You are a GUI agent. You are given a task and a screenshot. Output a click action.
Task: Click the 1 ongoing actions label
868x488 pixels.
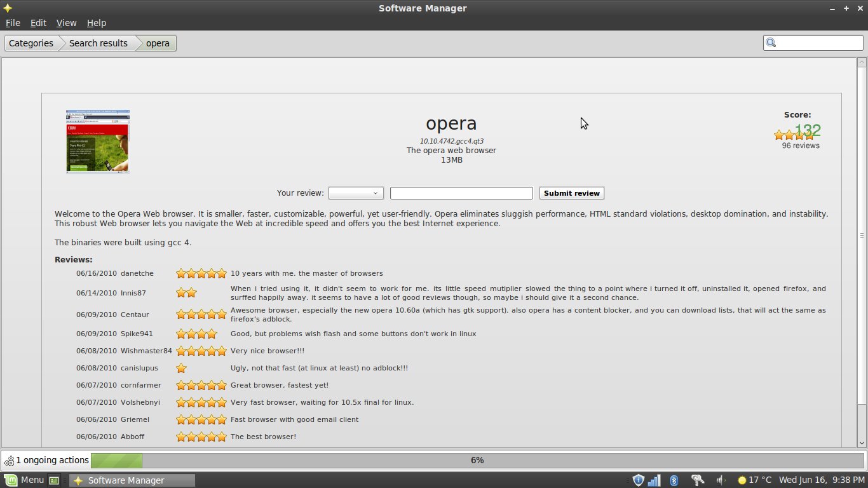point(52,459)
